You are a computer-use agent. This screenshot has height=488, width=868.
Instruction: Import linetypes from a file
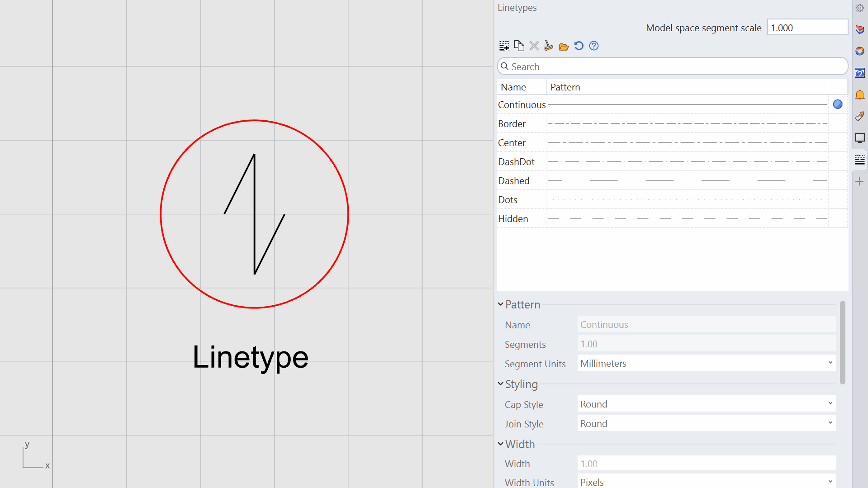coord(564,46)
